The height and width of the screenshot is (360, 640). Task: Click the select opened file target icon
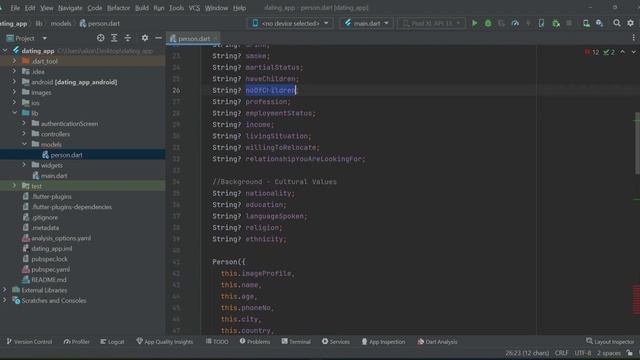pos(100,38)
